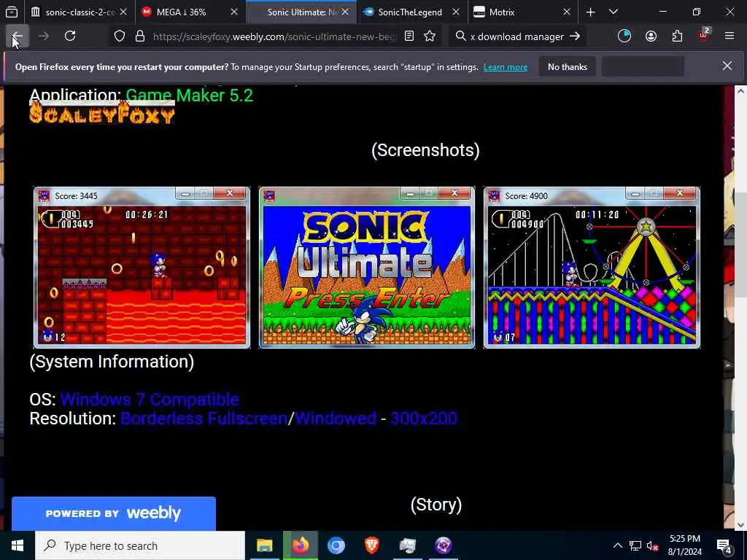This screenshot has height=560, width=747.
Task: Click Game Maker 5.2 link
Action: 189,96
